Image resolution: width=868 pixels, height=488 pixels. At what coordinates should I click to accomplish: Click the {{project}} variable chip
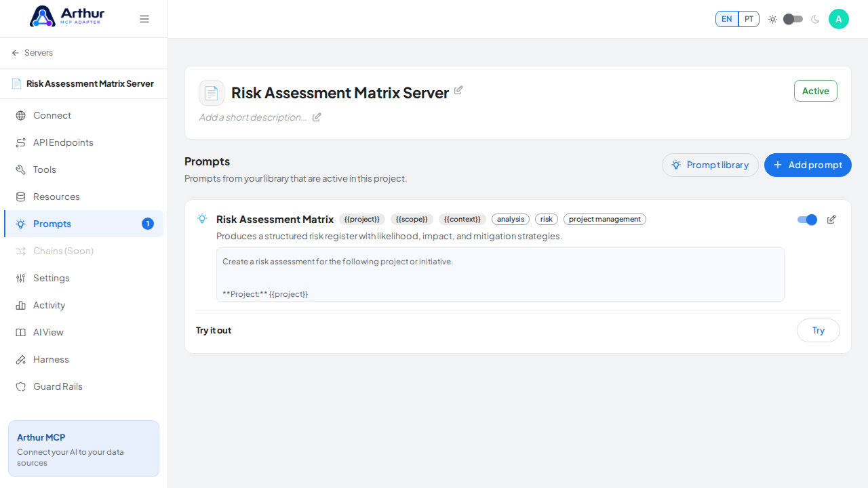click(x=362, y=219)
